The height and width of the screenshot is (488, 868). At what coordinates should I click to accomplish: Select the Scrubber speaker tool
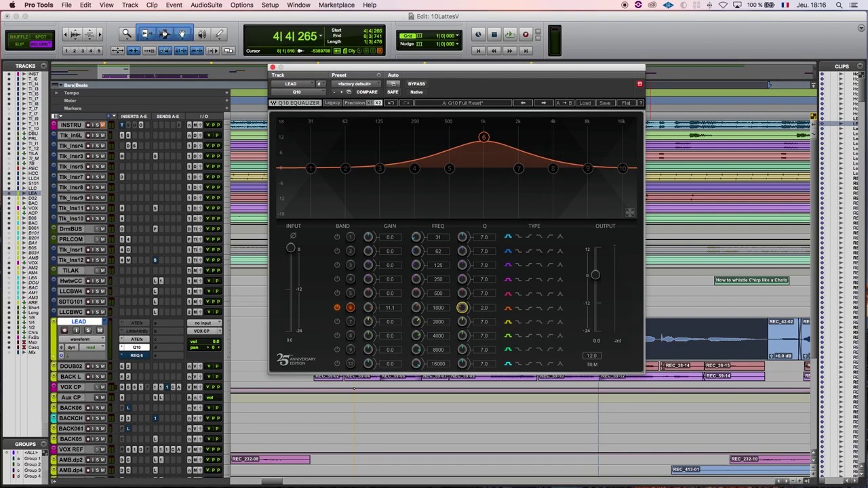[x=201, y=34]
